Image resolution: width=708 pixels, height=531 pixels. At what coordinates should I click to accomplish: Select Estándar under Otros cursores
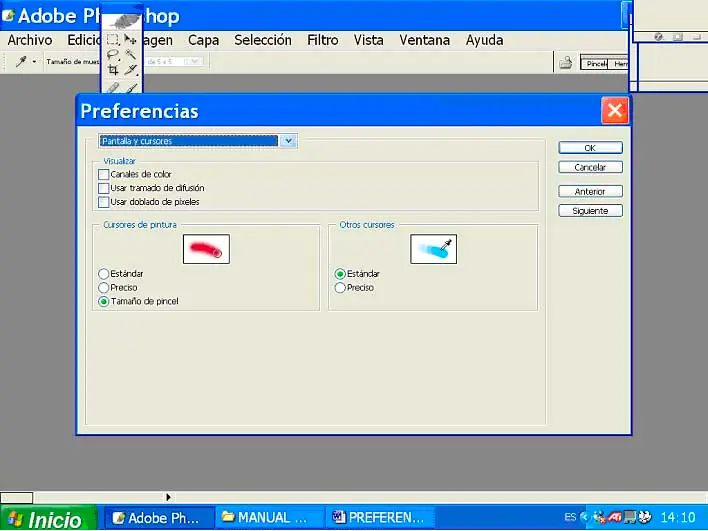pos(340,274)
